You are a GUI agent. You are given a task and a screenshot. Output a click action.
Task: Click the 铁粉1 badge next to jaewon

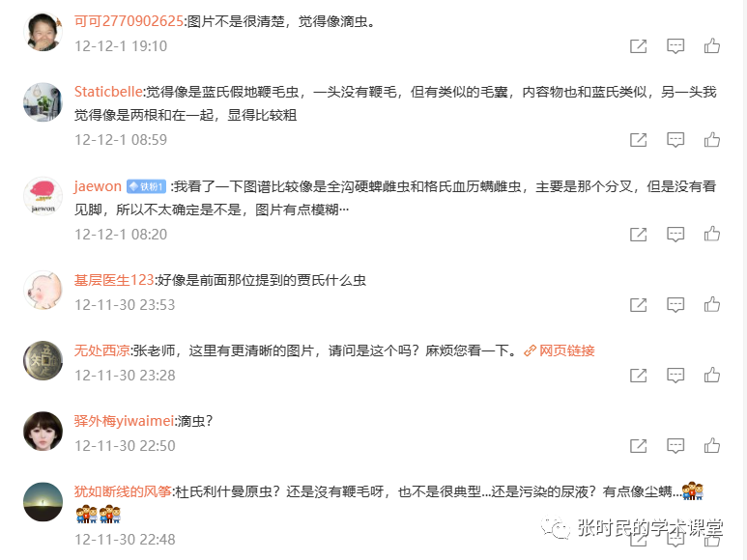[146, 186]
